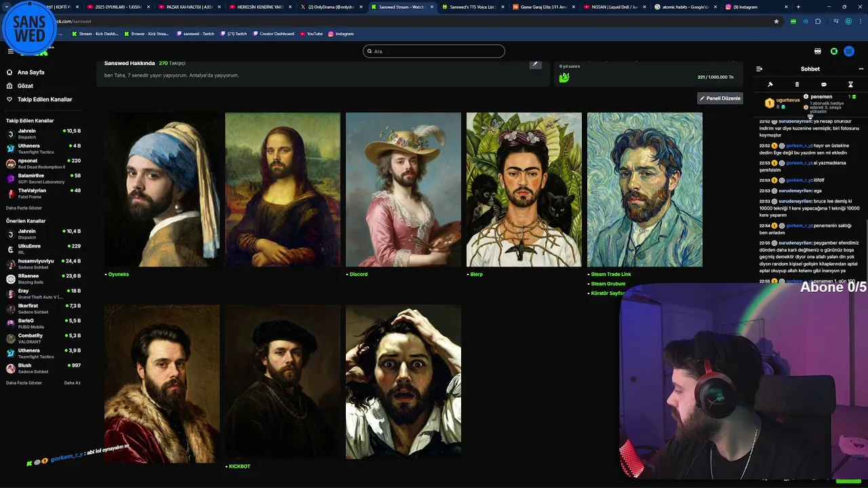Open the Blerp panel link
The width and height of the screenshot is (868, 488).
pyautogui.click(x=476, y=274)
